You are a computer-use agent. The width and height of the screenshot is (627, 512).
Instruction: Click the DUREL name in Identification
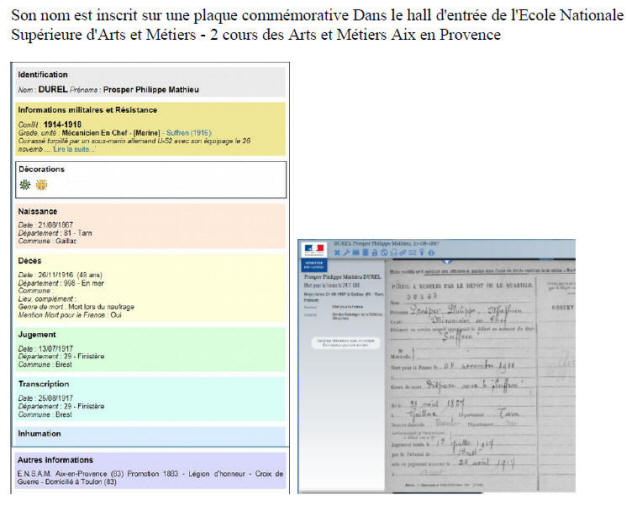pos(52,90)
